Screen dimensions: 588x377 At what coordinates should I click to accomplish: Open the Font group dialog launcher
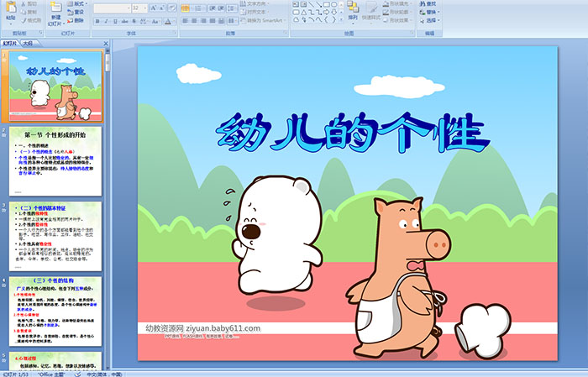[x=175, y=33]
